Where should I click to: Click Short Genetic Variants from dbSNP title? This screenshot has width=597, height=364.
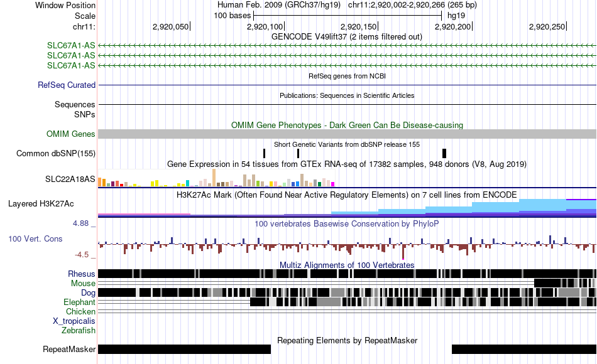click(x=347, y=144)
